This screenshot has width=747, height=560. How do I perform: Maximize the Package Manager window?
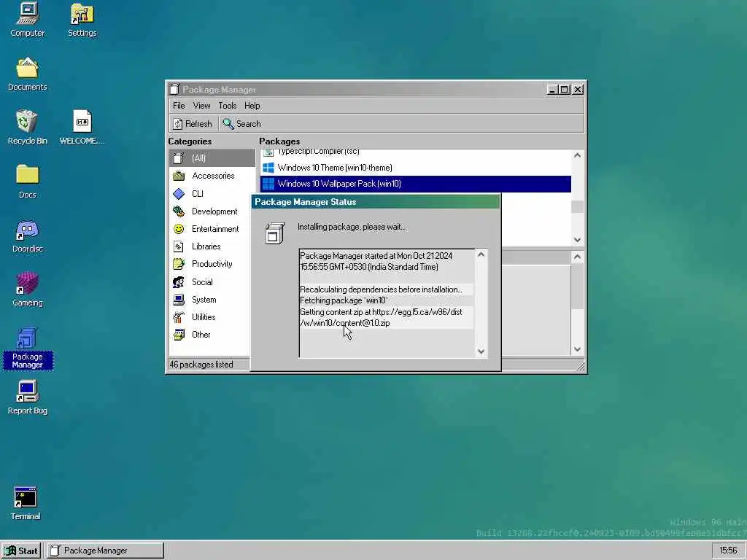pos(565,90)
